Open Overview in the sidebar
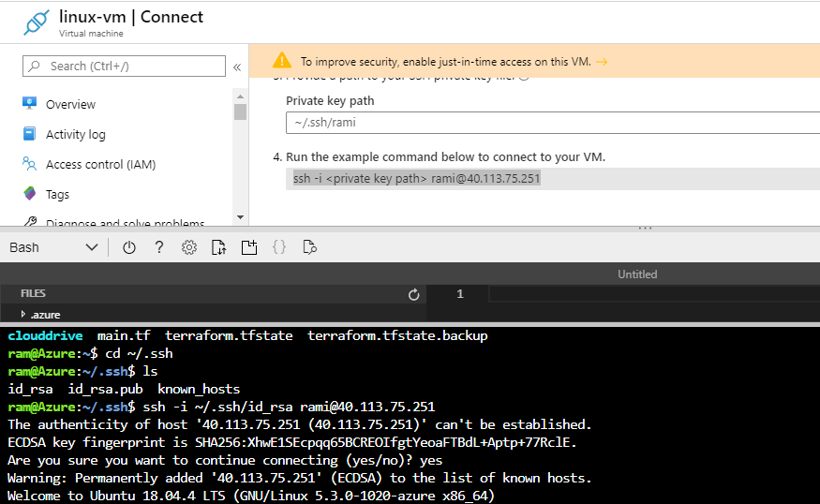The width and height of the screenshot is (820, 504). [70, 105]
